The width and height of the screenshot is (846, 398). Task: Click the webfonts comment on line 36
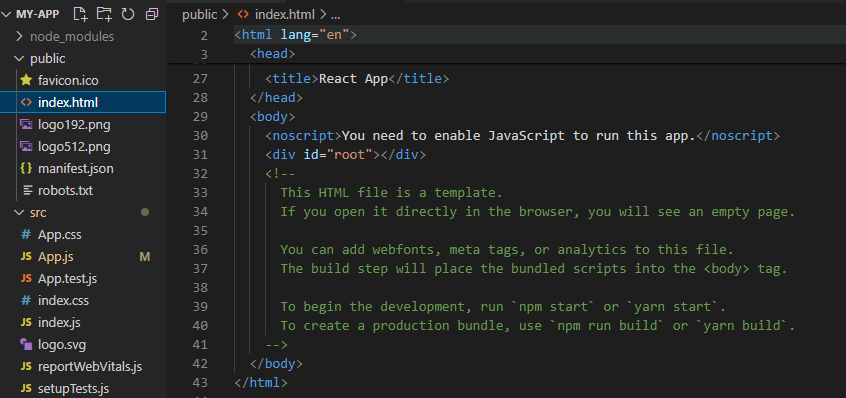pos(507,250)
